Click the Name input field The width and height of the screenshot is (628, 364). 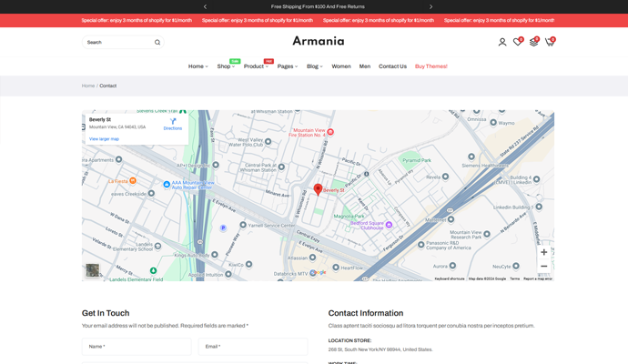tap(137, 347)
